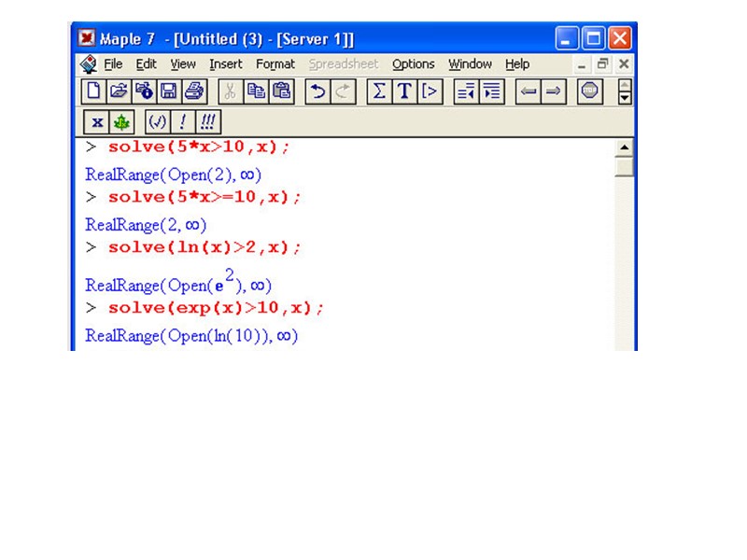Click the toolbar zoom stepper down arrow

[625, 98]
